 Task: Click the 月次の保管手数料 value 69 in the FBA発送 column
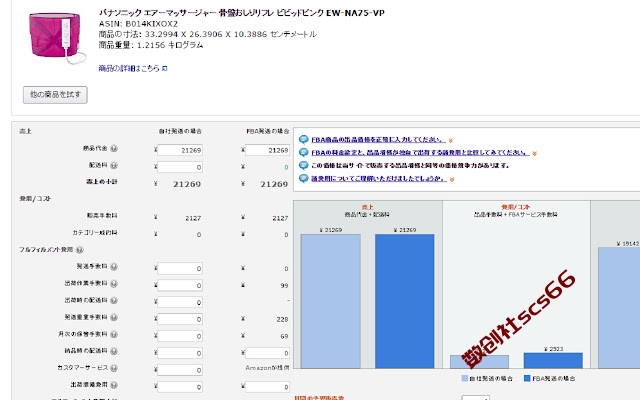tap(284, 336)
